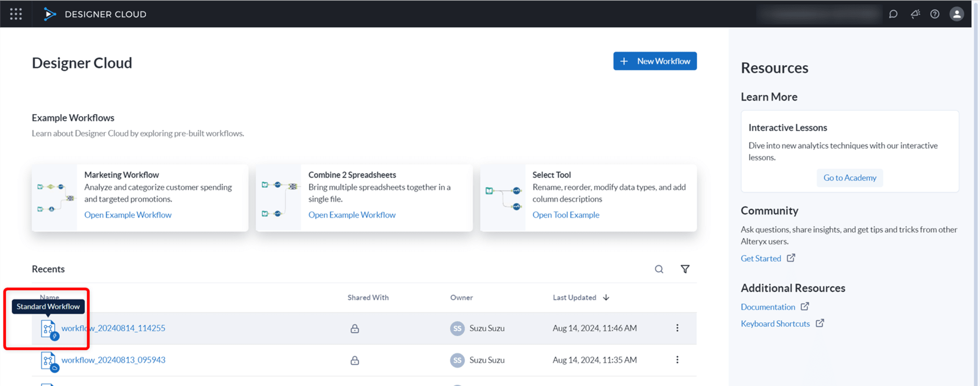This screenshot has width=980, height=386.
Task: Click Suzu Suzu owner name in first row
Action: click(x=487, y=328)
